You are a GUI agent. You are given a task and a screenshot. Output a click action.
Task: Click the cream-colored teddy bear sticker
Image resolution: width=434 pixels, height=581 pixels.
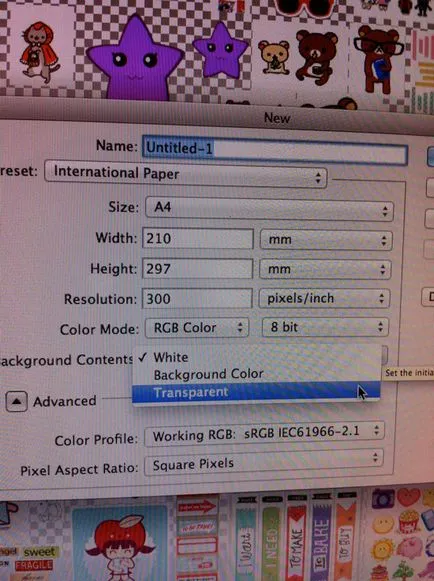click(274, 57)
